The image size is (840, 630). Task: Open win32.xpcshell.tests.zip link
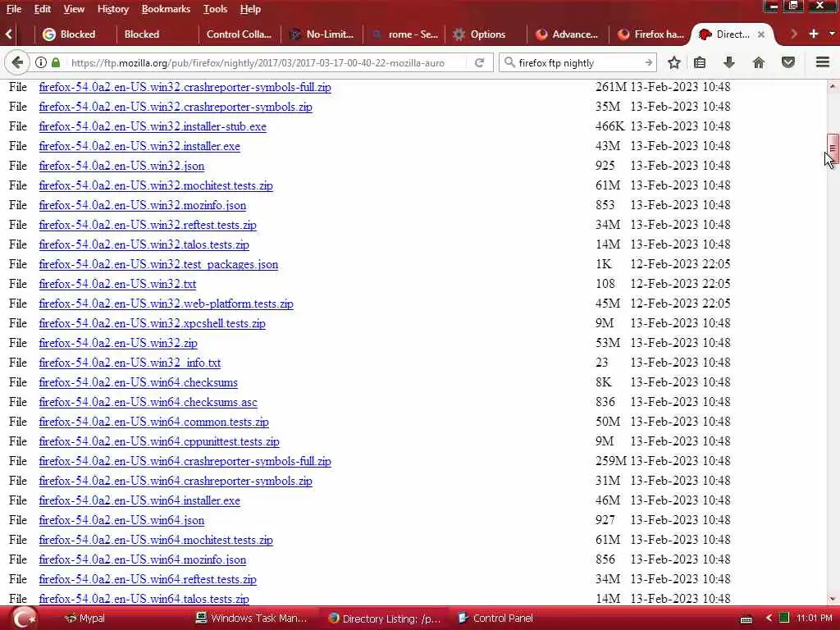click(152, 323)
